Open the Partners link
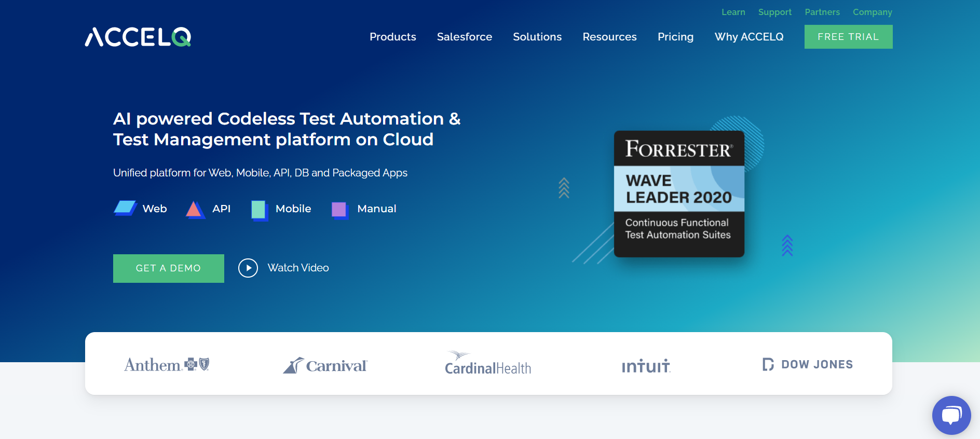Screen dimensions: 980x439 click(822, 12)
